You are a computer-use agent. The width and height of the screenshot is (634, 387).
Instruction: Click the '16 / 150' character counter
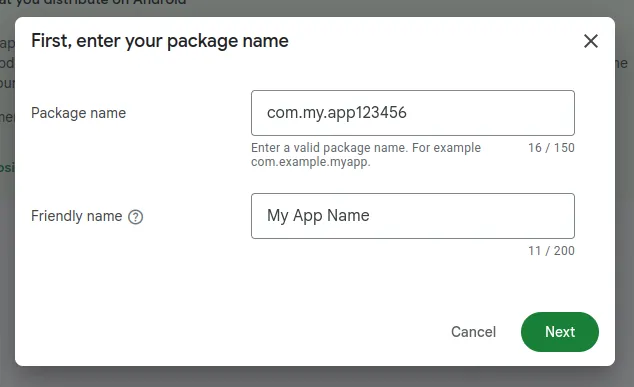point(551,148)
